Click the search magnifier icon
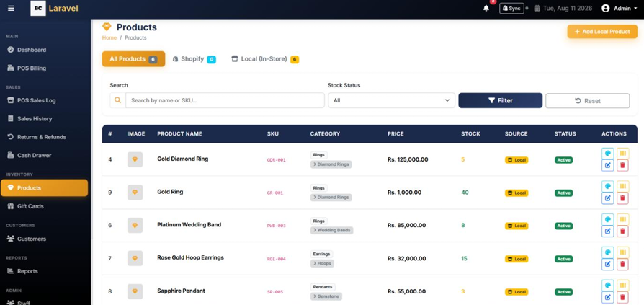The height and width of the screenshot is (305, 644). [118, 100]
